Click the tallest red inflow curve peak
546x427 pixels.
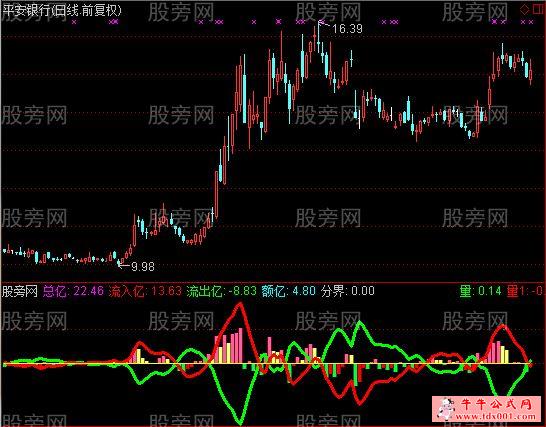240,305
